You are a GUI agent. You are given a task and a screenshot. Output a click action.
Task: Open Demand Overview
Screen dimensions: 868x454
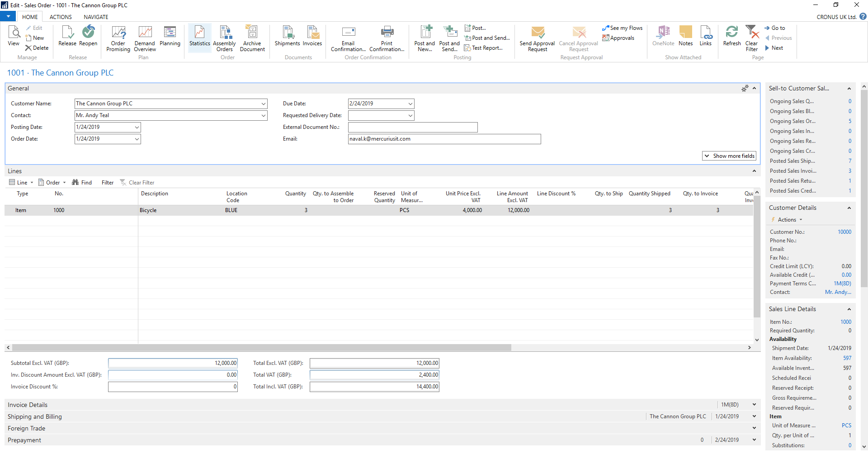point(145,38)
